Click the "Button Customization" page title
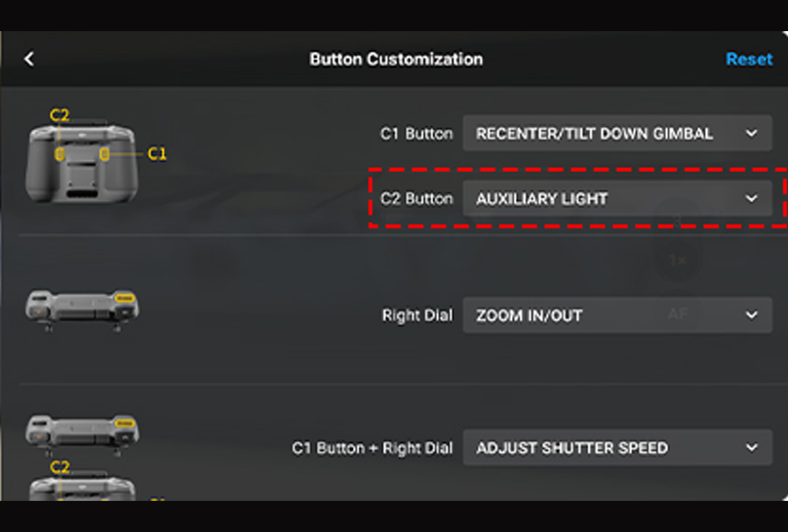Viewport: 788px width, 532px height. (x=396, y=59)
